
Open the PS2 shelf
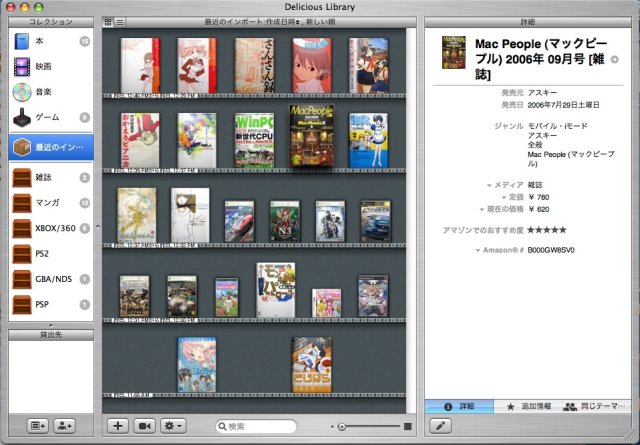coord(51,254)
